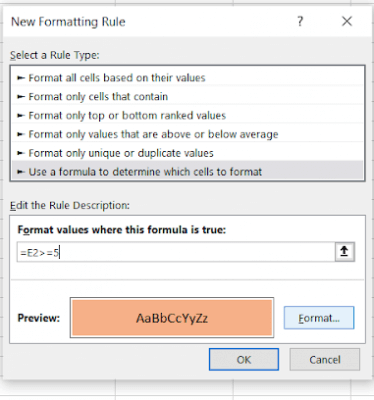The height and width of the screenshot is (400, 374).
Task: Click the orange preview color swatch
Action: point(172,318)
